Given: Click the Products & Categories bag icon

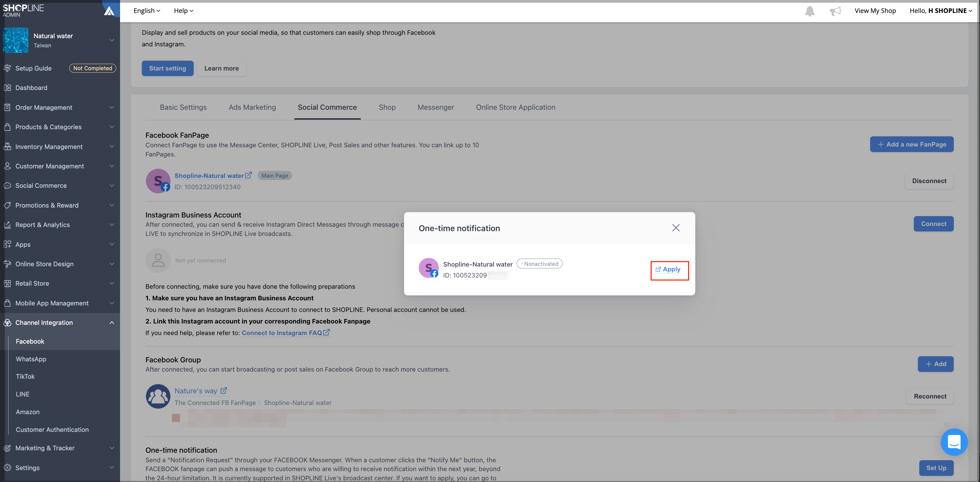Looking at the screenshot, I should point(7,127).
